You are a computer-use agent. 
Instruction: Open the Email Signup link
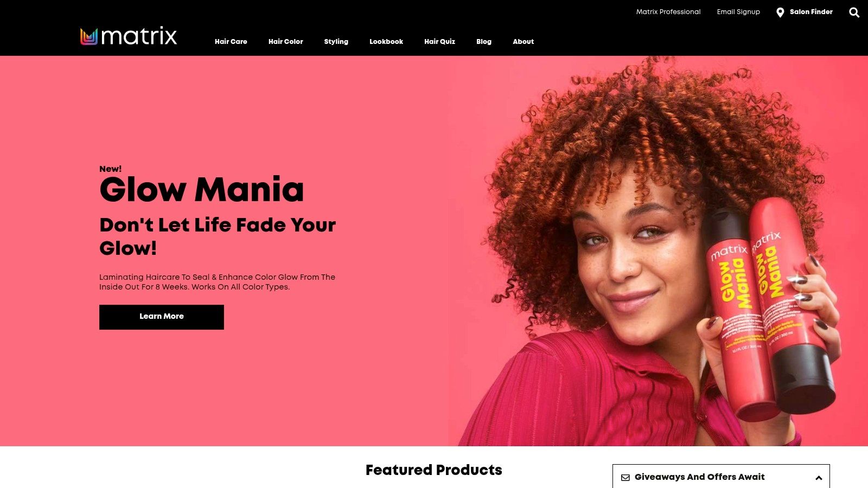coord(738,12)
